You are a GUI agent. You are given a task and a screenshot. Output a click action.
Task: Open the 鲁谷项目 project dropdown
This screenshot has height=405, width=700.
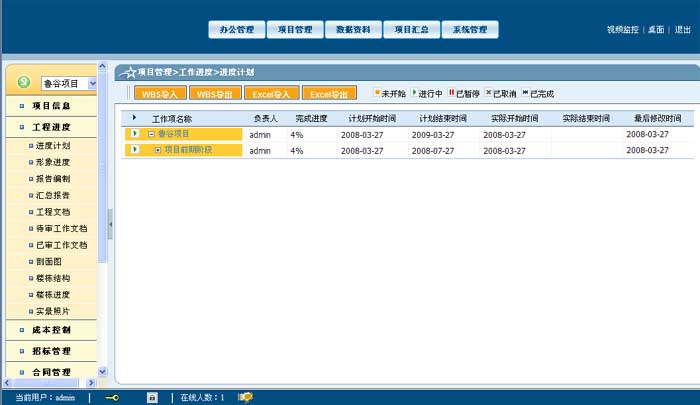(x=92, y=84)
